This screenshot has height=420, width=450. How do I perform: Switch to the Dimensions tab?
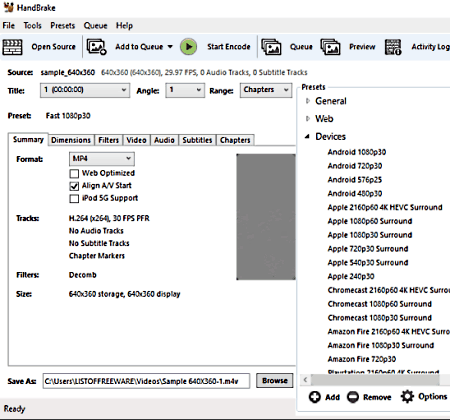(71, 140)
